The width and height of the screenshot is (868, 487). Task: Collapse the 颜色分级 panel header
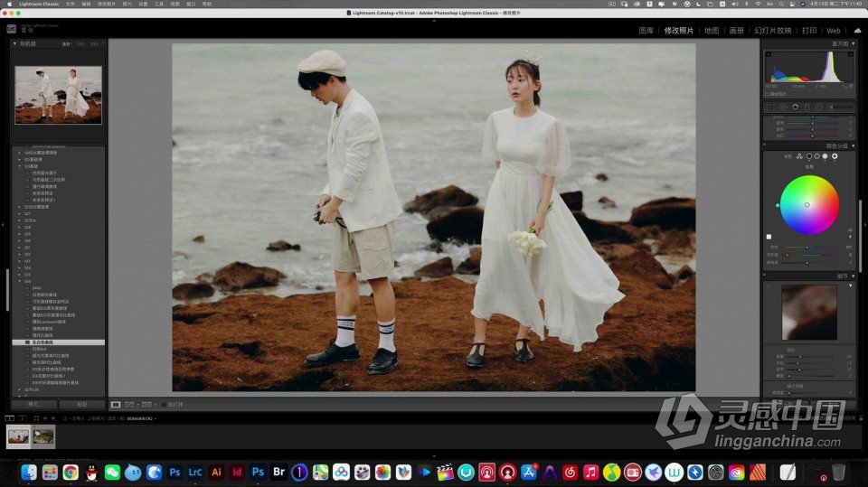853,146
